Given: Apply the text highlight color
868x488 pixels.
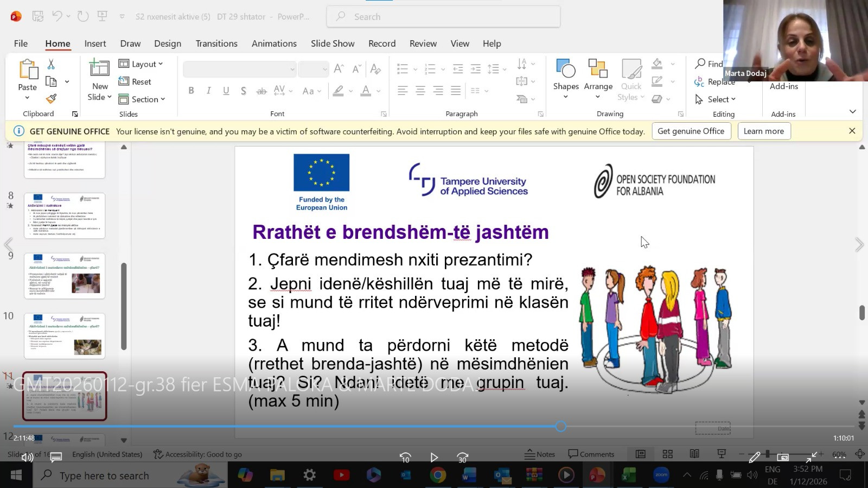Looking at the screenshot, I should pos(338,91).
